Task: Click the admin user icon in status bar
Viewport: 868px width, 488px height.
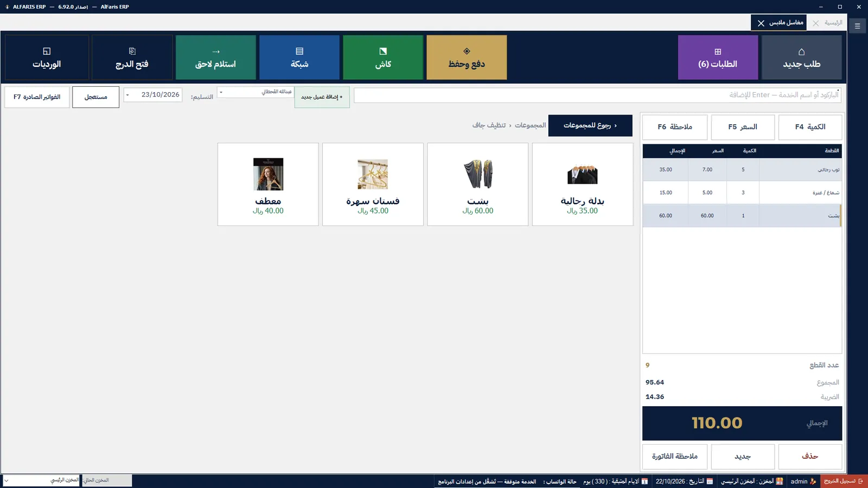Action: click(x=813, y=481)
